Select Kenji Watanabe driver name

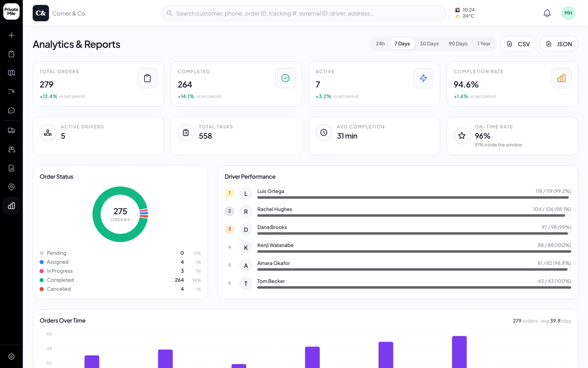coord(275,245)
